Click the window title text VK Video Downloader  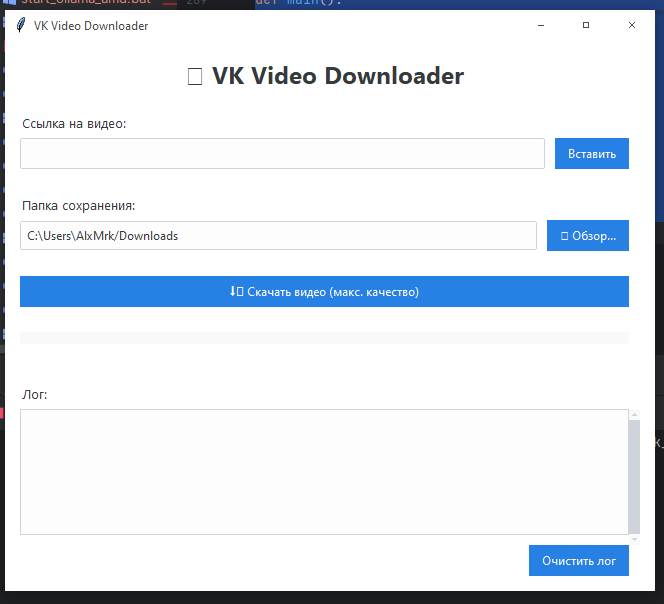click(x=91, y=26)
